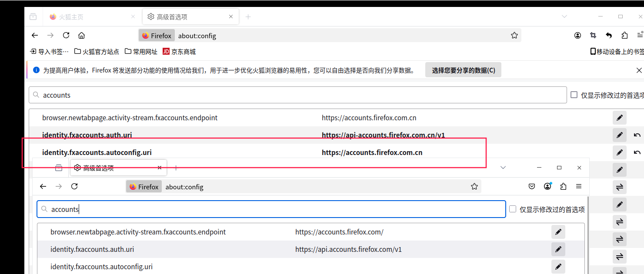The width and height of the screenshot is (644, 274).
Task: Tick 仅显示修改过的首选项 in the background window
Action: [x=574, y=95]
